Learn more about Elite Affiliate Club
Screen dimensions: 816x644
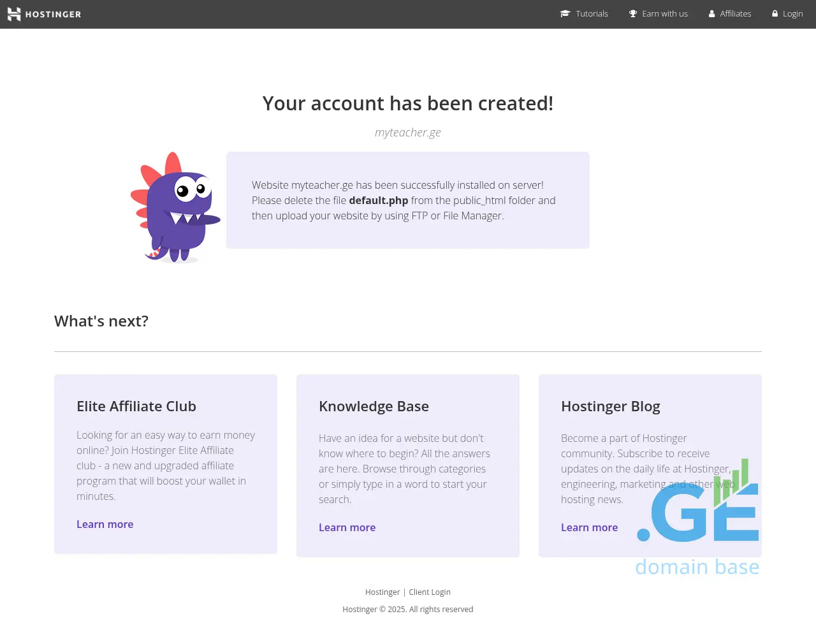(105, 524)
